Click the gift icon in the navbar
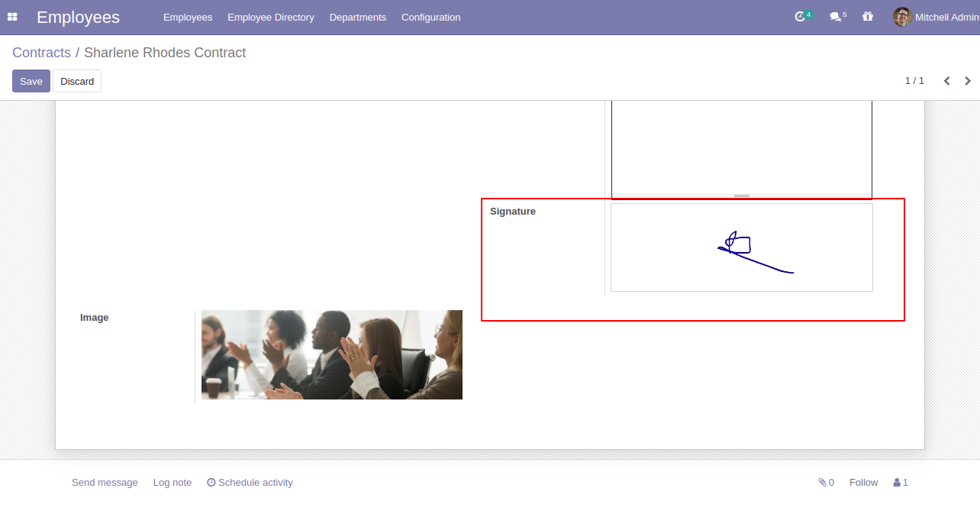This screenshot has width=980, height=511. coord(868,17)
